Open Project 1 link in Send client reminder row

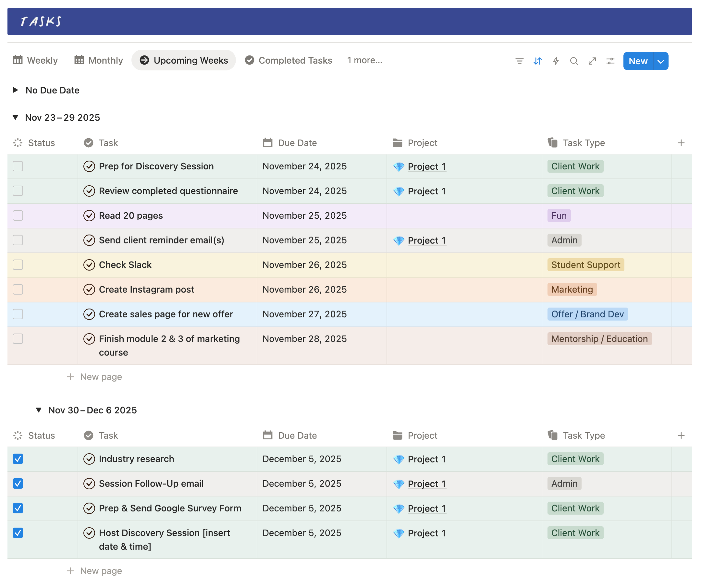pyautogui.click(x=427, y=240)
